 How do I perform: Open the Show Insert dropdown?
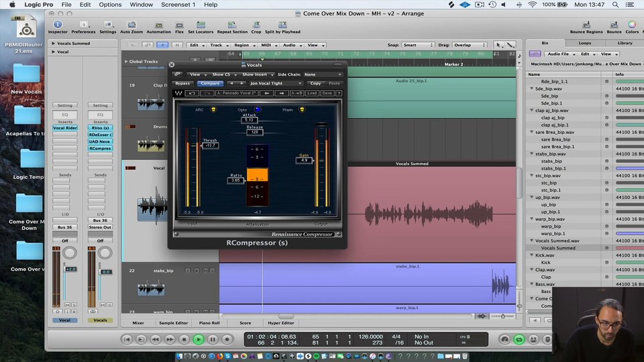pyautogui.click(x=258, y=74)
